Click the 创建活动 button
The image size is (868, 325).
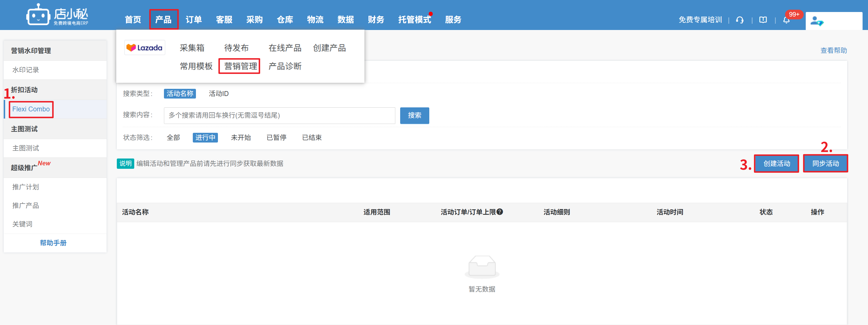pos(776,164)
